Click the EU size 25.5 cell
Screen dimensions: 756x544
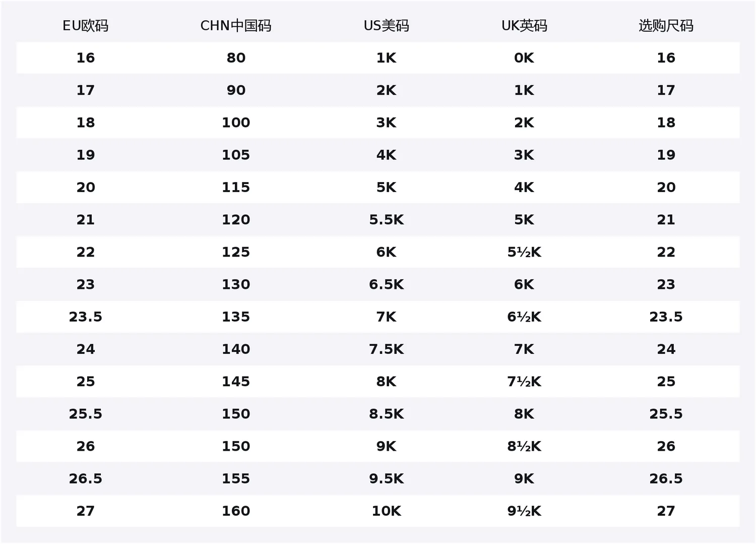click(x=85, y=414)
